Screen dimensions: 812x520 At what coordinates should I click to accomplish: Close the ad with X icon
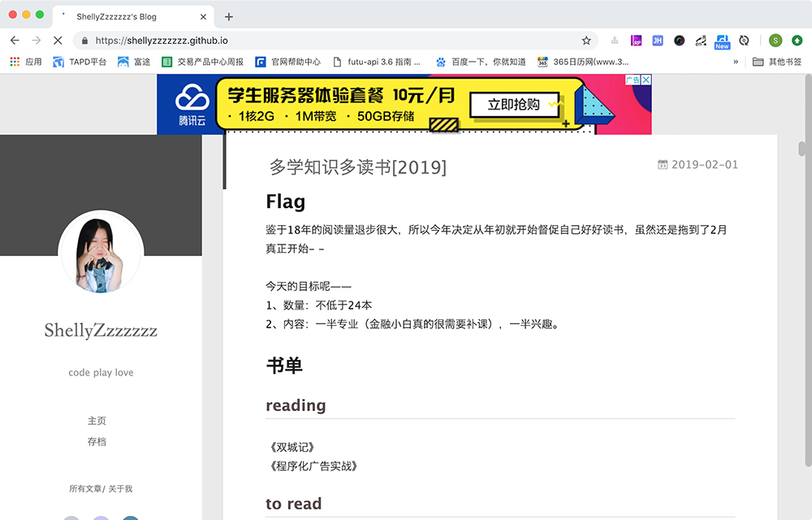646,80
